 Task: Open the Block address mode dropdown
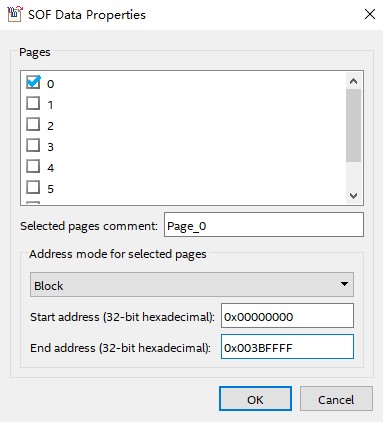192,285
